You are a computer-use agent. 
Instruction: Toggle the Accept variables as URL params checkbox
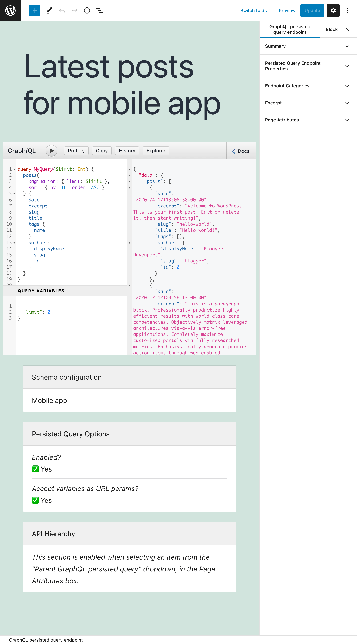pyautogui.click(x=35, y=500)
